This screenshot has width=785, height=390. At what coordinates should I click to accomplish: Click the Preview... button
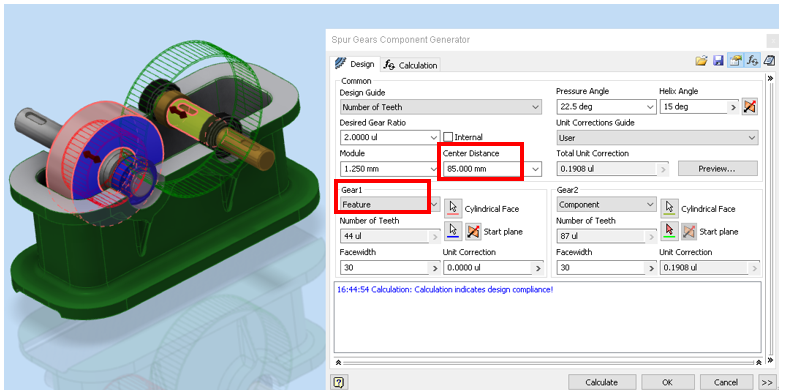coord(717,169)
